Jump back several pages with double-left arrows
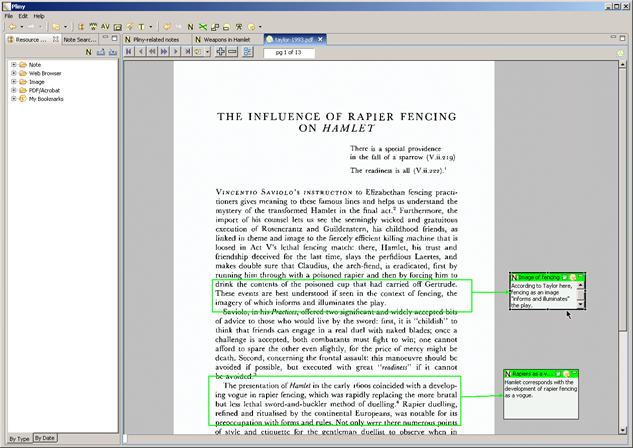The height and width of the screenshot is (448, 633). click(152, 52)
